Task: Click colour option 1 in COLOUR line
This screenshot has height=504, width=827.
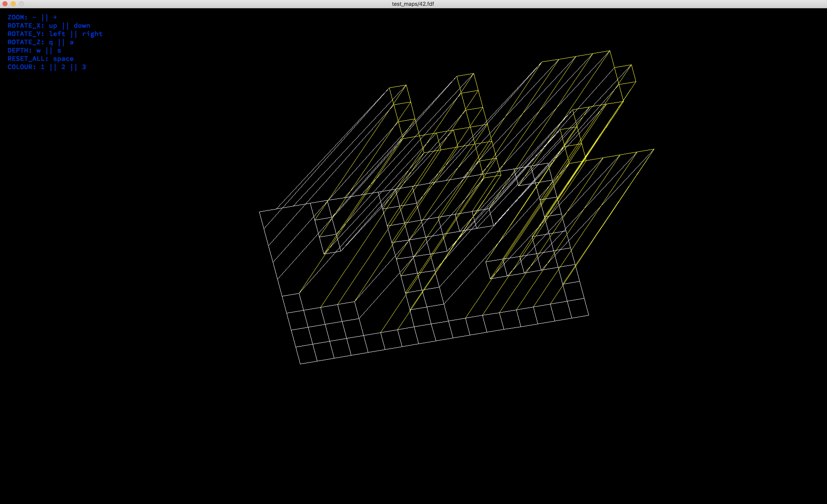Action: pos(43,67)
